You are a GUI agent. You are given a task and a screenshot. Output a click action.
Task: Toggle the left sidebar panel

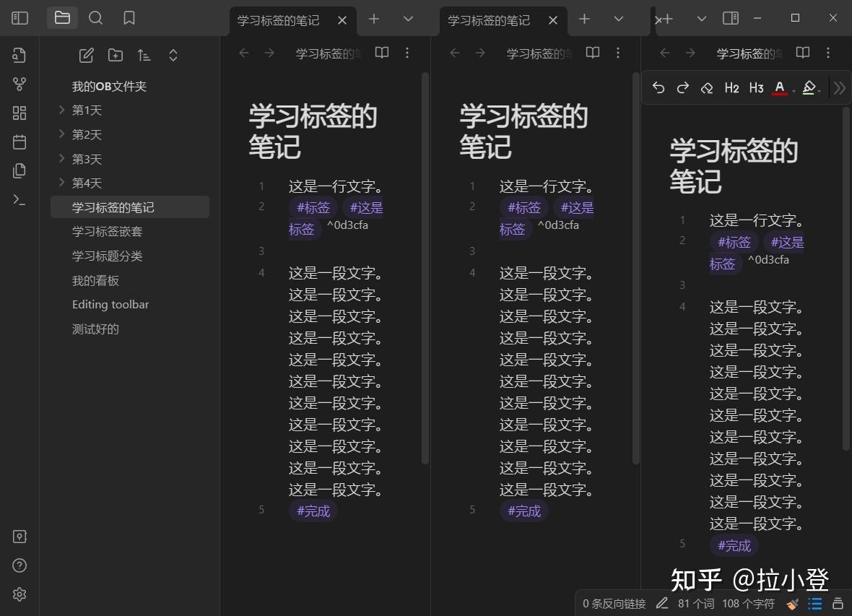tap(19, 18)
